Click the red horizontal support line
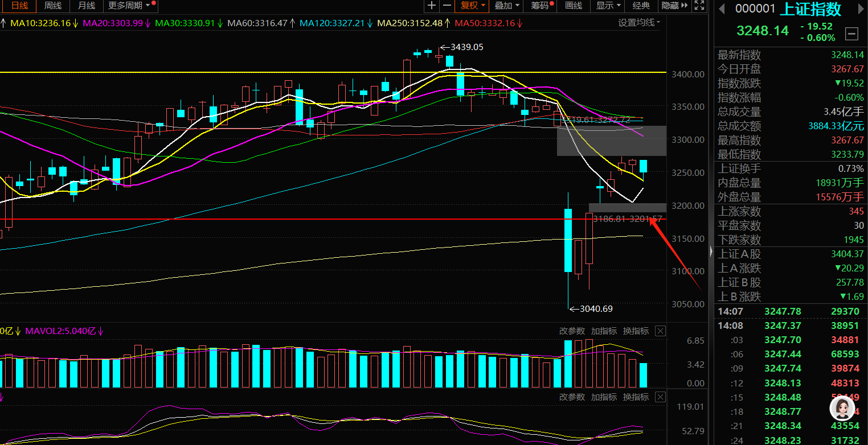Screen dimensions: 868x445 point(333,219)
